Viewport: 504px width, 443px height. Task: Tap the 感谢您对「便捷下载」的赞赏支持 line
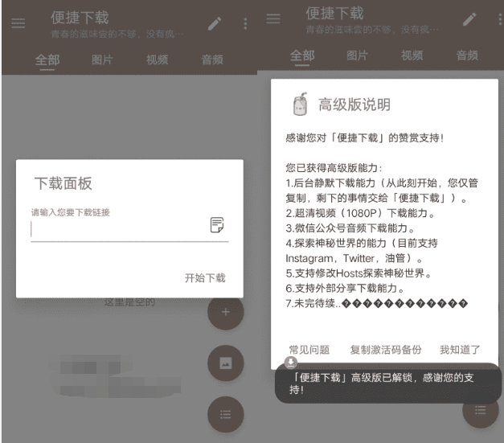pyautogui.click(x=365, y=138)
